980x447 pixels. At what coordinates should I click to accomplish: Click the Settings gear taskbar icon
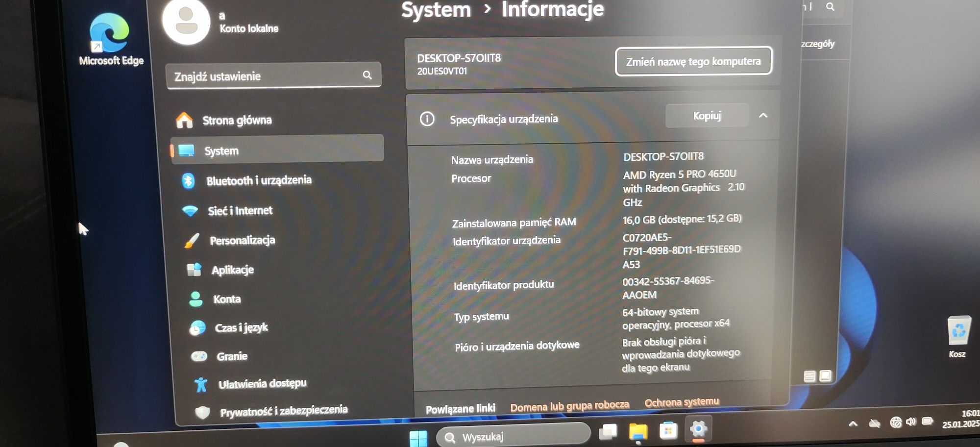pos(698,429)
